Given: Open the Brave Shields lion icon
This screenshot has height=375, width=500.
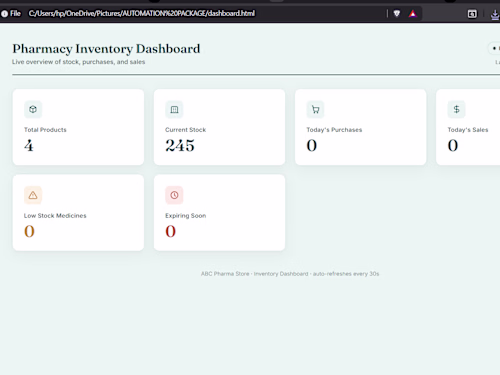Looking at the screenshot, I should click(x=397, y=14).
